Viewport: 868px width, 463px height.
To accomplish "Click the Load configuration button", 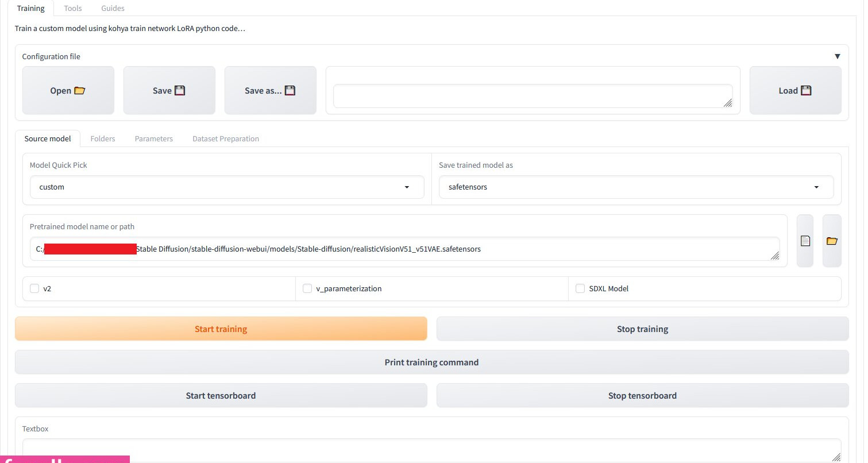I will pos(795,91).
